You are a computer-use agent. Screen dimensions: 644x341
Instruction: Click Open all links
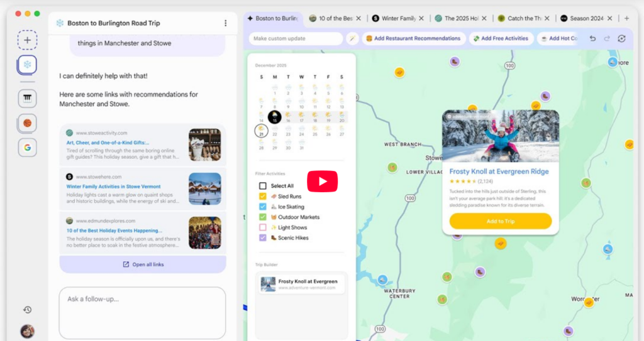click(143, 264)
